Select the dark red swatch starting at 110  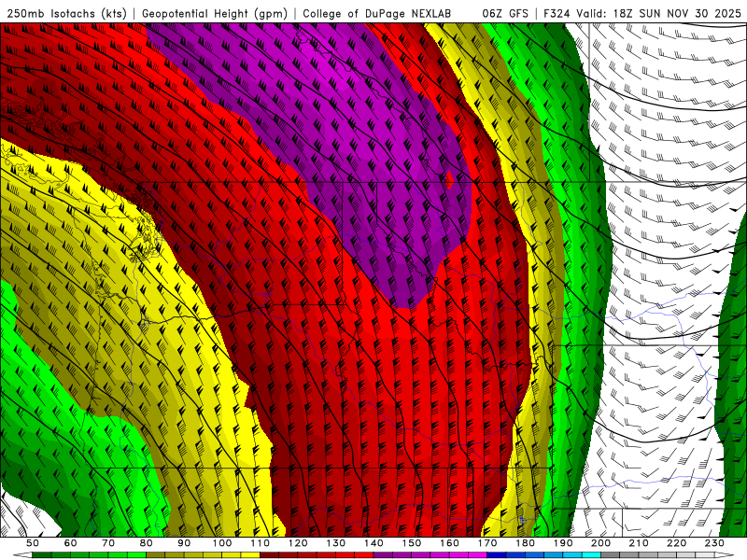click(269, 555)
